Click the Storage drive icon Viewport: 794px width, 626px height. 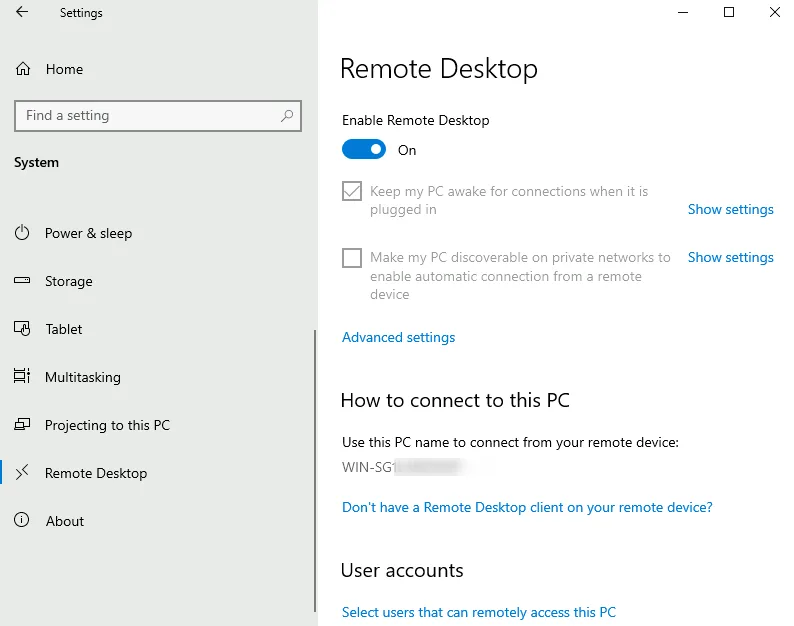coord(22,281)
